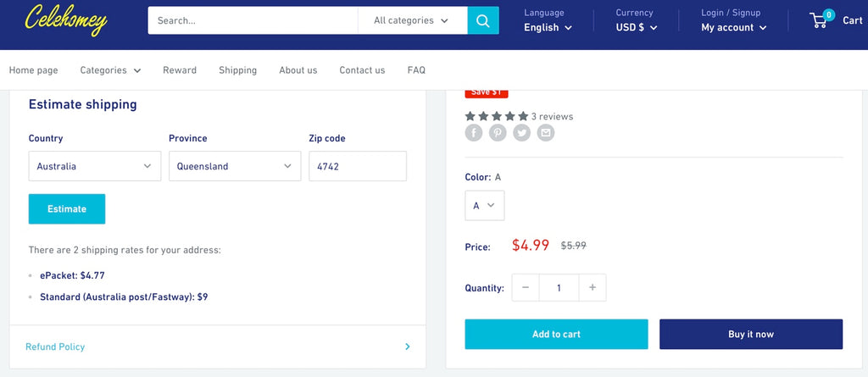
Task: Open the Color dropdown showing A
Action: tap(484, 206)
